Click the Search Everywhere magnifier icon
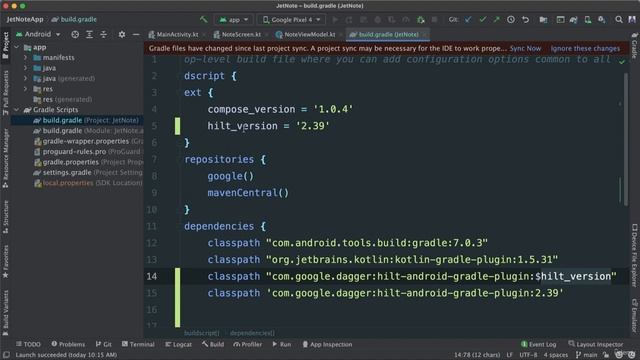Screen dimensions: 640x360 pyautogui.click(x=619, y=20)
